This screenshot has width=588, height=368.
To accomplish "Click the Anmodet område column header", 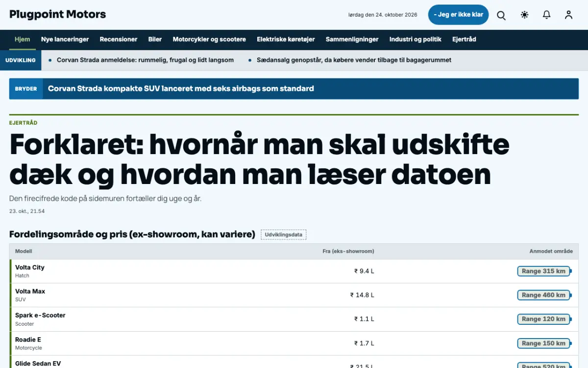I will (x=551, y=251).
